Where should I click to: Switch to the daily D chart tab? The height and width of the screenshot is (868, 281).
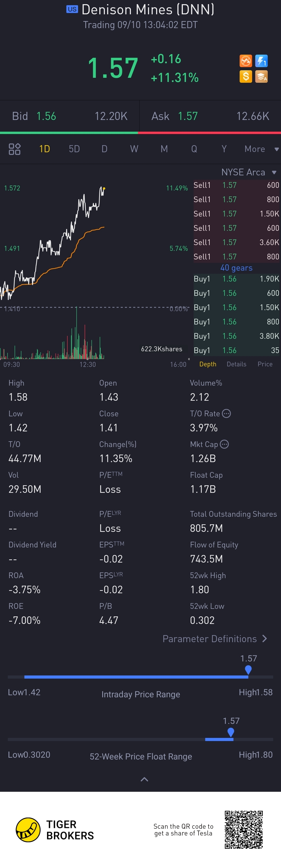104,149
